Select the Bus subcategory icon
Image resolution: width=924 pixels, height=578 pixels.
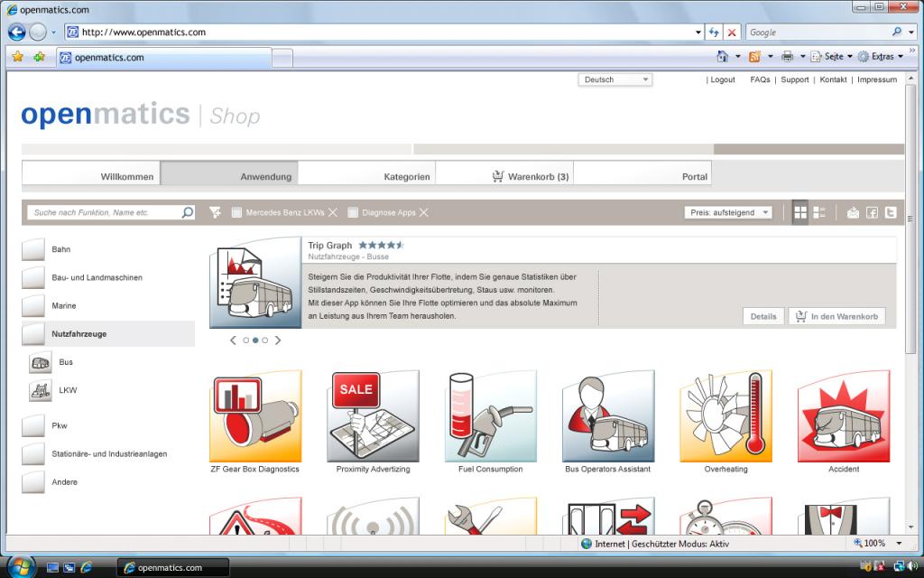click(40, 363)
